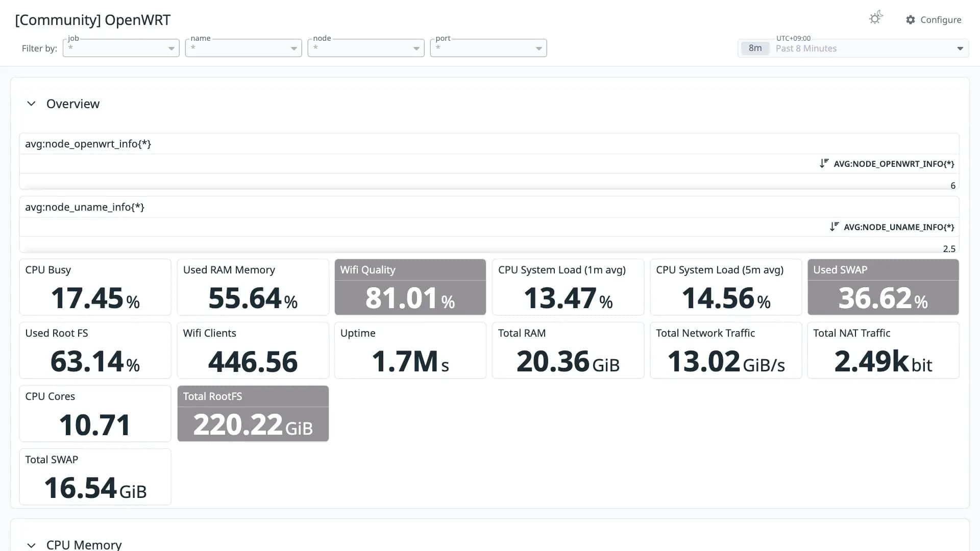Collapse the Overview section chevron

(x=31, y=104)
